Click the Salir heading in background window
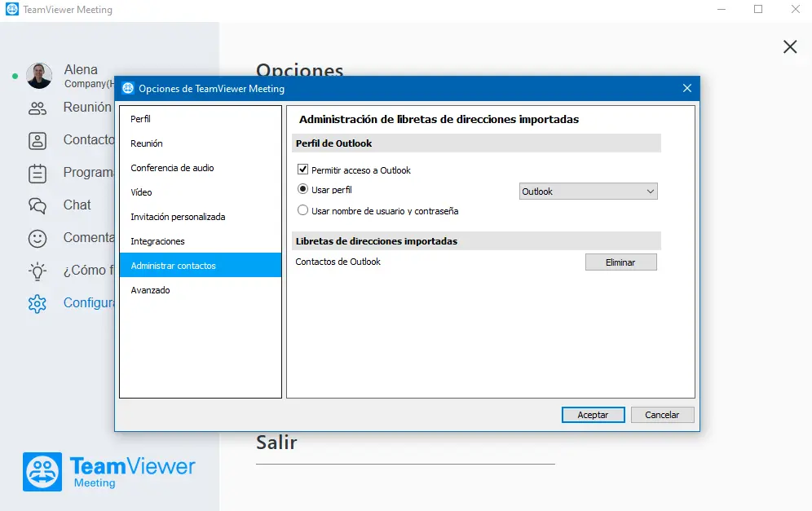This screenshot has width=812, height=511. coord(276,443)
